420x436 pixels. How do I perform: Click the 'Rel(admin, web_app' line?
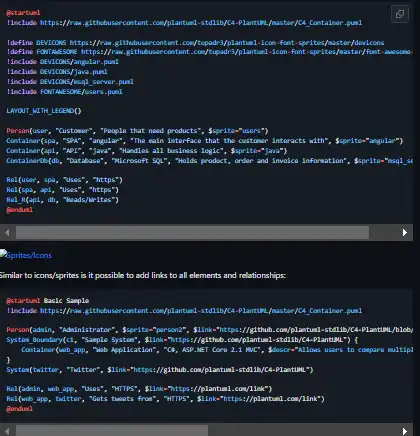(x=139, y=389)
